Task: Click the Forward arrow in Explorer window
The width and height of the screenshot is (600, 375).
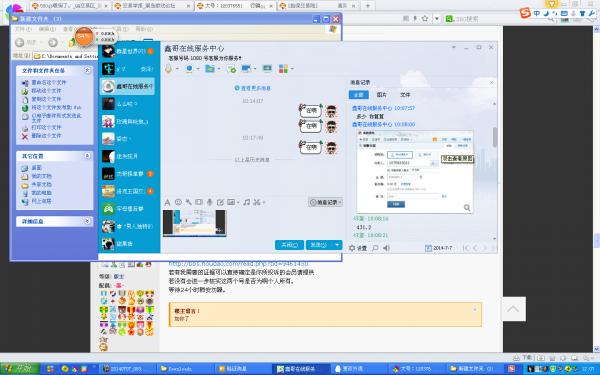Action: coord(53,42)
